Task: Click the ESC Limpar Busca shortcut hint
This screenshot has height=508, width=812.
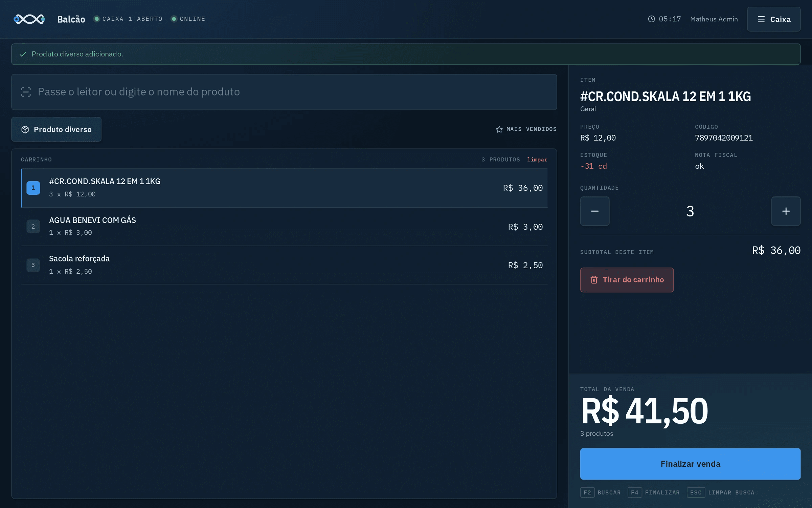Action: click(721, 492)
